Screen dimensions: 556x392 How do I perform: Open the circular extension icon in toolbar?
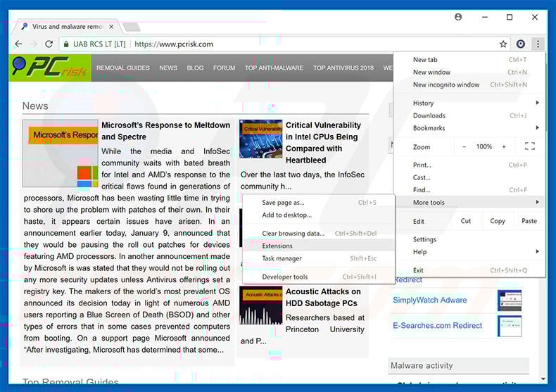[x=521, y=44]
